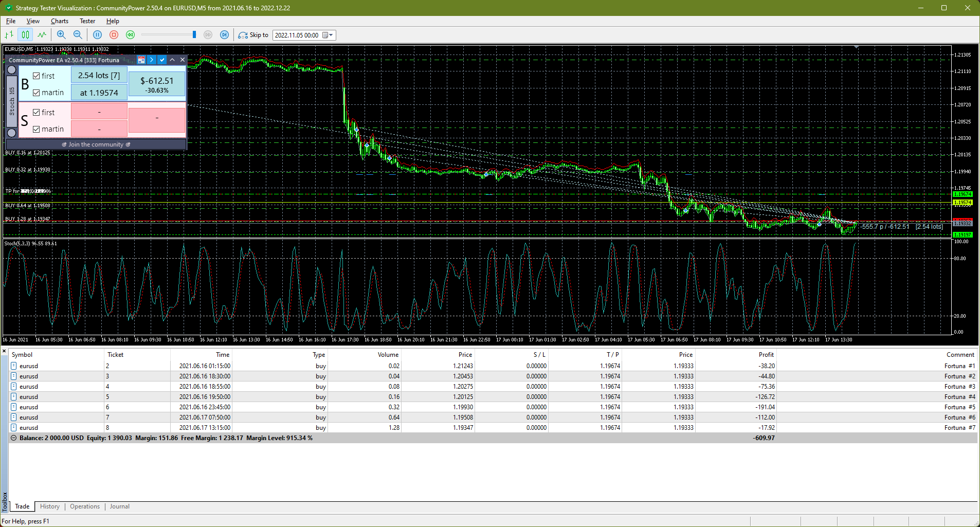The width and height of the screenshot is (980, 527).
Task: Open the Tester menu
Action: pyautogui.click(x=87, y=21)
